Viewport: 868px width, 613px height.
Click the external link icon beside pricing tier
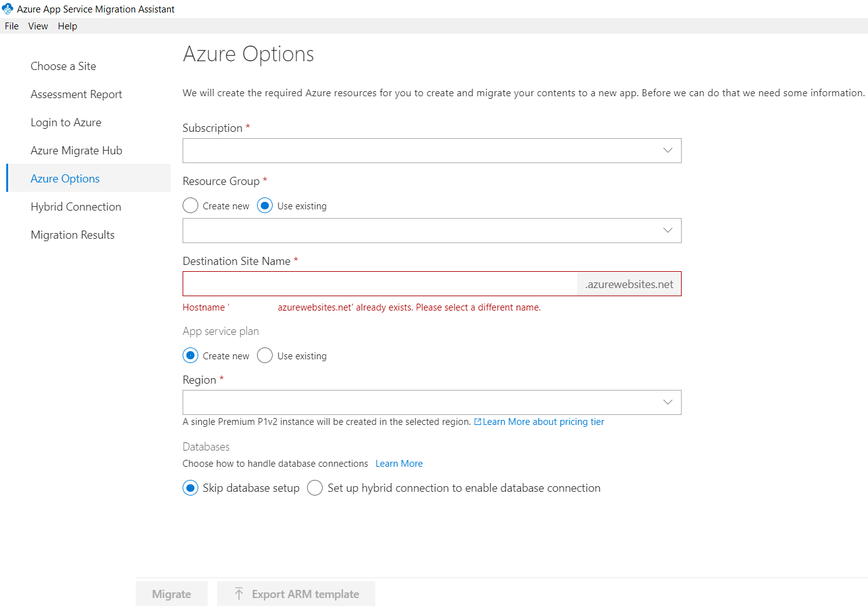(x=478, y=422)
